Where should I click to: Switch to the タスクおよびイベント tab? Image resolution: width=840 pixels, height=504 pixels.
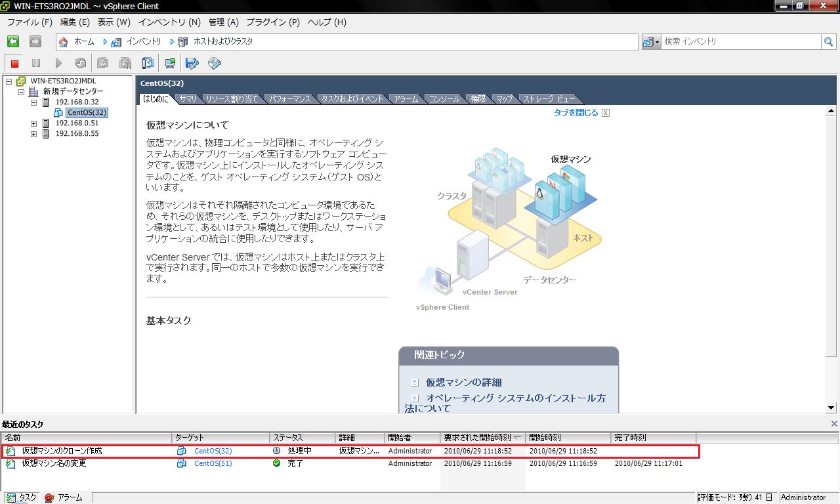point(352,99)
